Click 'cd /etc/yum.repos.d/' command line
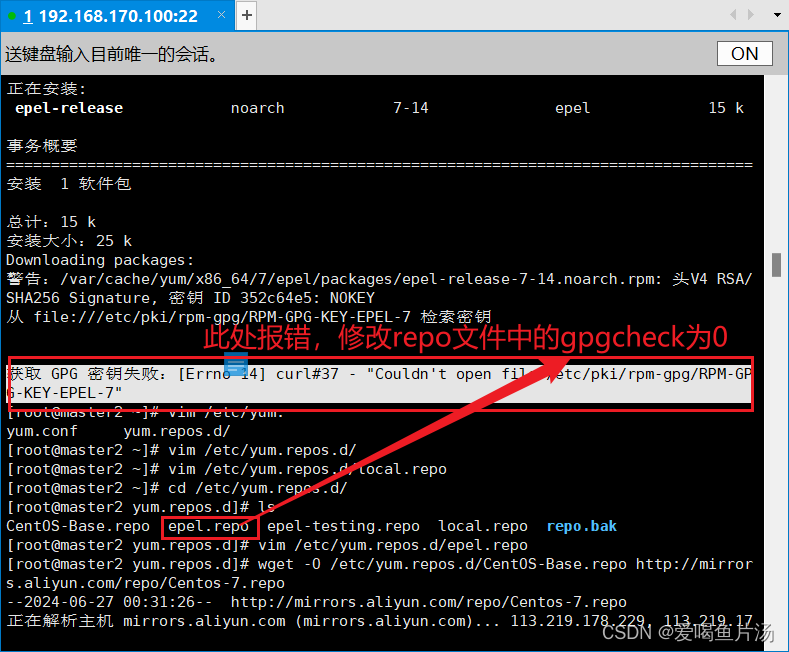Screen dimensions: 789x652 click(x=177, y=488)
